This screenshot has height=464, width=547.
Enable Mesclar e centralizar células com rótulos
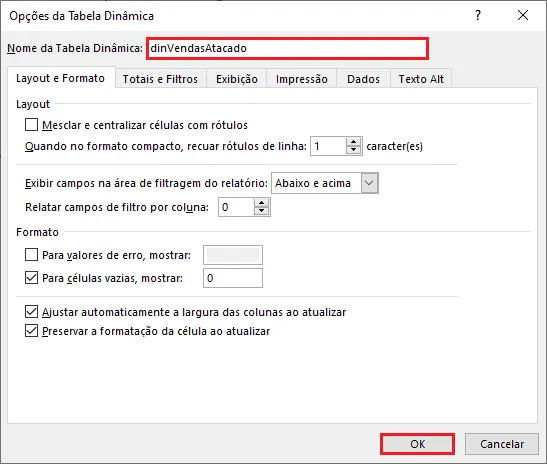(31, 125)
